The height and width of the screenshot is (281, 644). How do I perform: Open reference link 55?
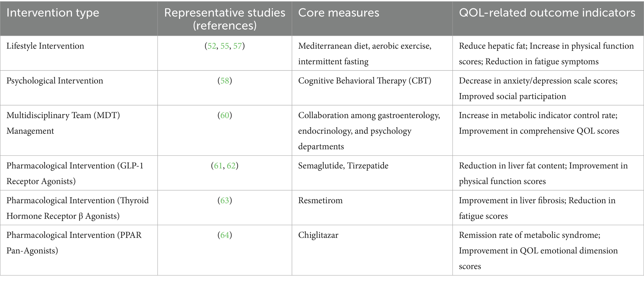tap(224, 46)
